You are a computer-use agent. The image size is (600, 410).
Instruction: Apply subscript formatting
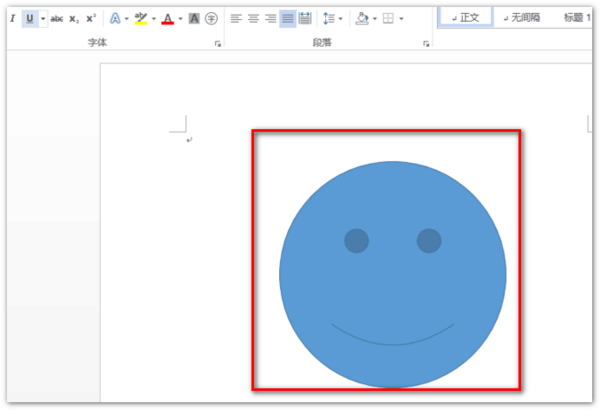click(74, 18)
